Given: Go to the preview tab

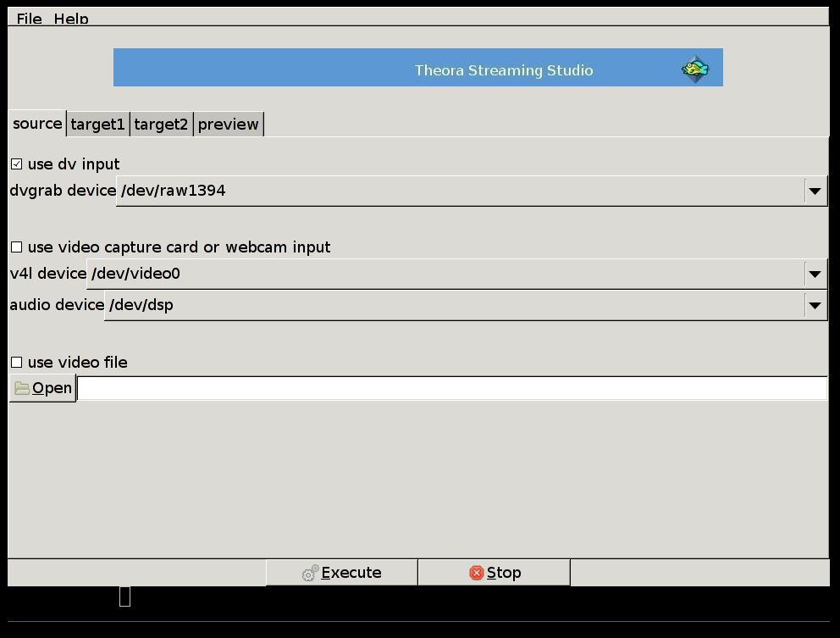Looking at the screenshot, I should 228,125.
